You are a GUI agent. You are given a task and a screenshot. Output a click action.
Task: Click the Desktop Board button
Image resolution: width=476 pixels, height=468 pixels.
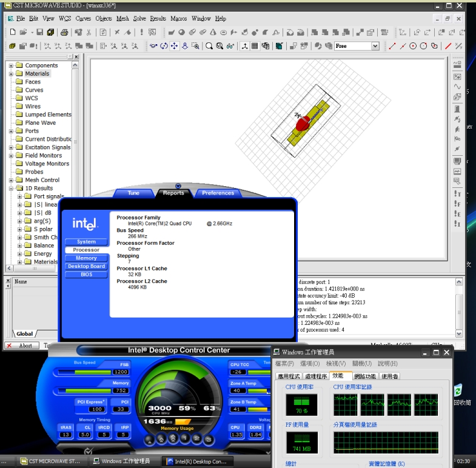tap(86, 267)
